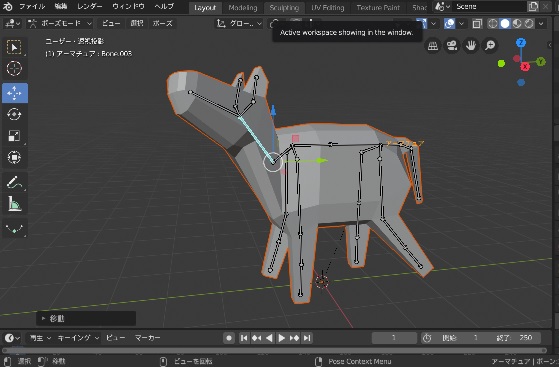Screen dimensions: 559x367
Task: Select the Scale tool
Action: coord(14,136)
